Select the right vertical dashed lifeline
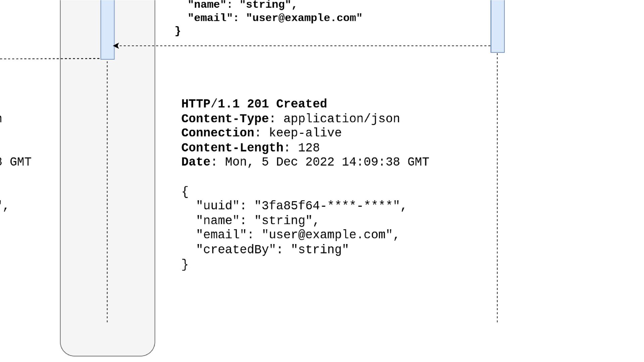Viewport: 644px width, 362px height. coord(497,188)
